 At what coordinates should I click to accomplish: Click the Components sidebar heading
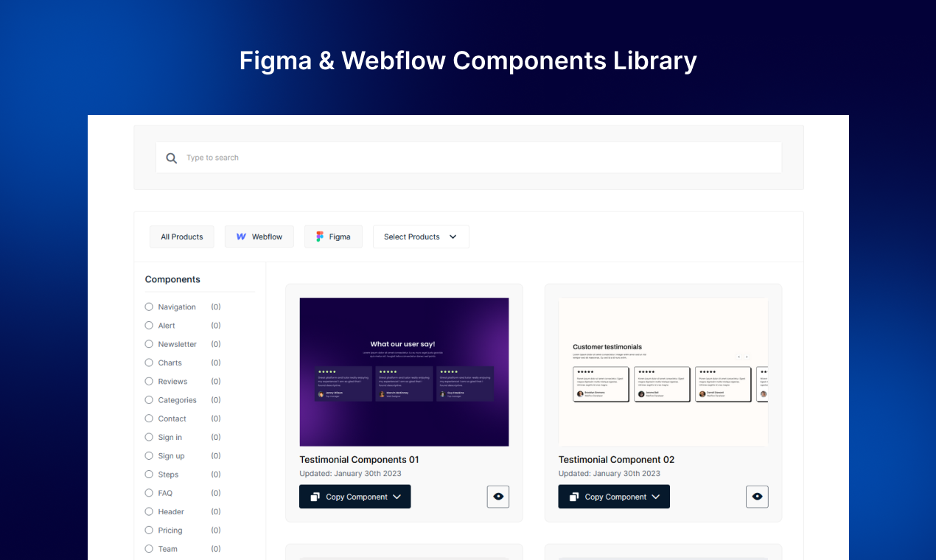(x=172, y=279)
